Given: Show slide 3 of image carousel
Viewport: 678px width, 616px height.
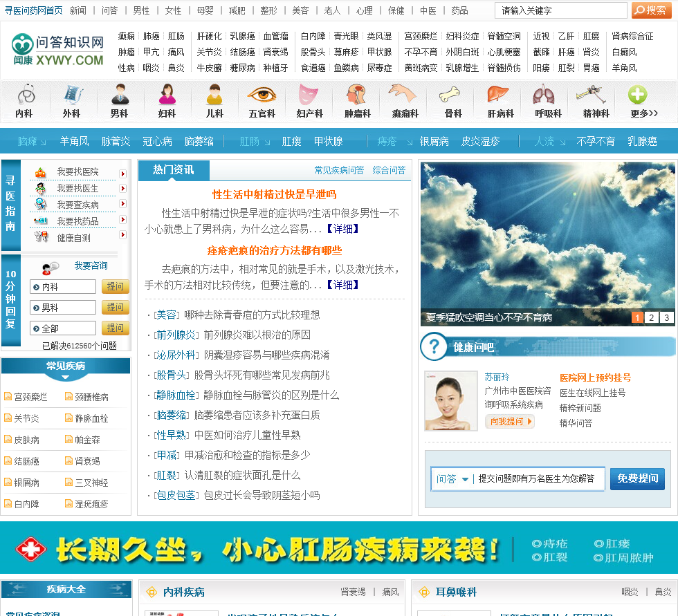Looking at the screenshot, I should tap(667, 317).
